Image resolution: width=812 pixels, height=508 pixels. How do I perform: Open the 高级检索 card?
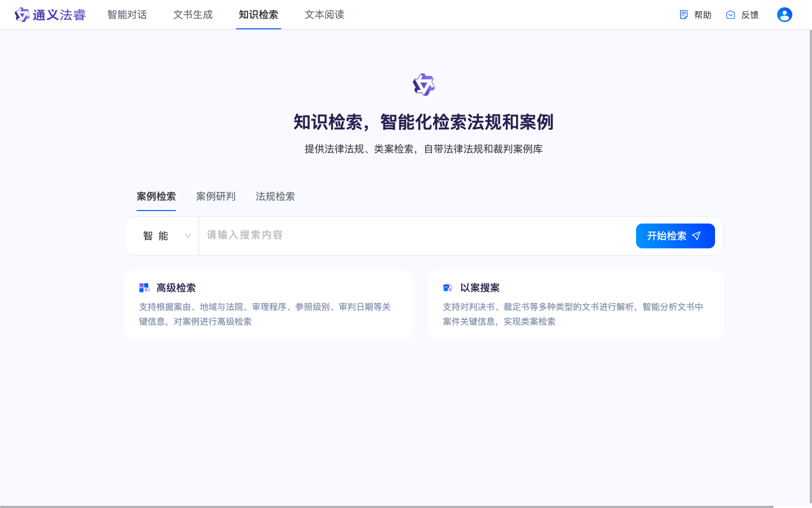[268, 304]
